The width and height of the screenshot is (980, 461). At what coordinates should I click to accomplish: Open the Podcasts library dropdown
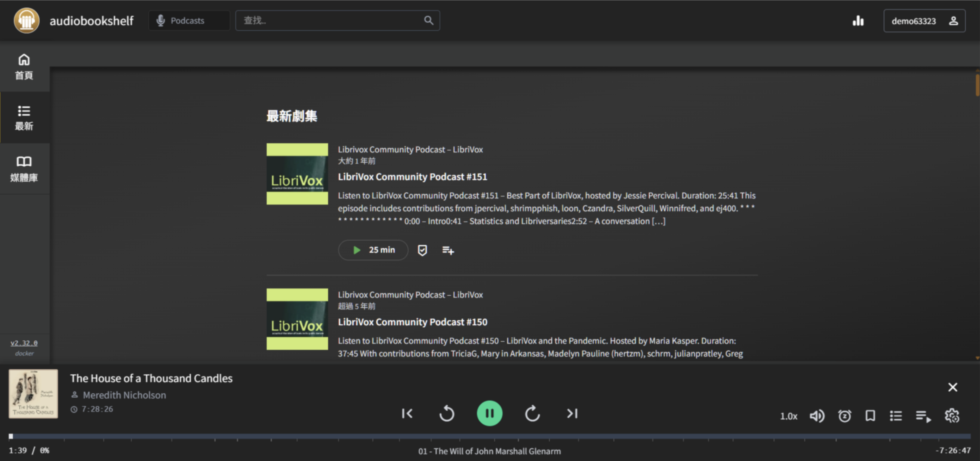[189, 21]
